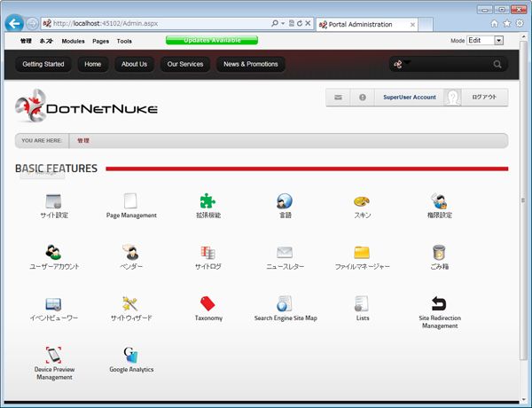Open the ファイルマネージャー folder icon
Image resolution: width=532 pixels, height=408 pixels.
pyautogui.click(x=362, y=253)
